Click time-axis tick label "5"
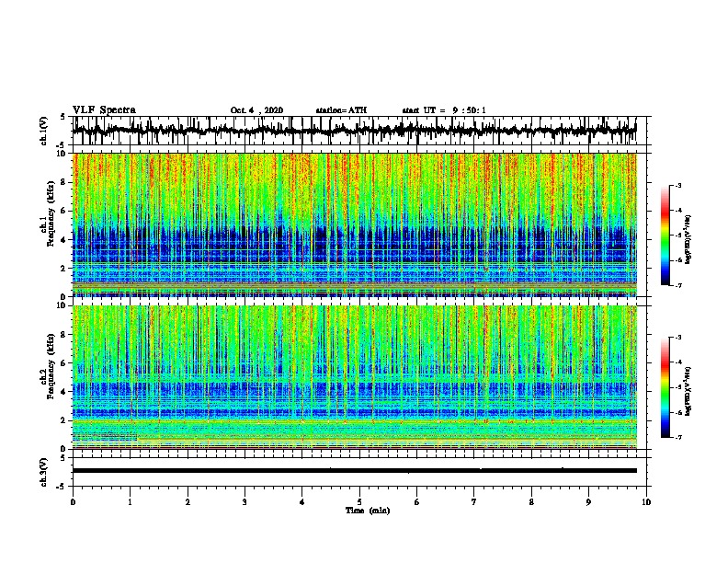 (x=359, y=502)
